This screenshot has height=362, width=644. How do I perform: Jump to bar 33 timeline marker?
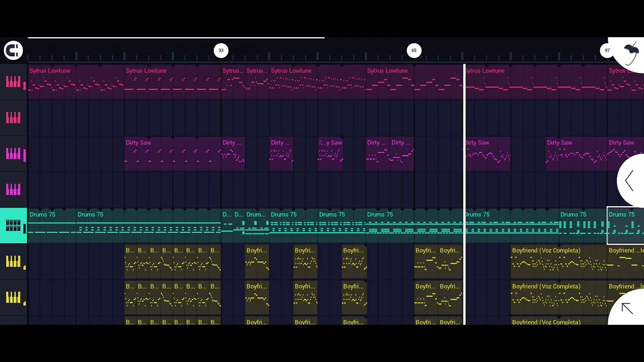pos(221,50)
